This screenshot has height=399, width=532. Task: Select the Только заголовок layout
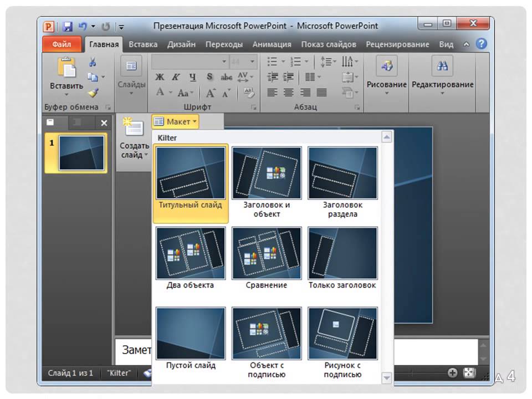click(x=342, y=259)
